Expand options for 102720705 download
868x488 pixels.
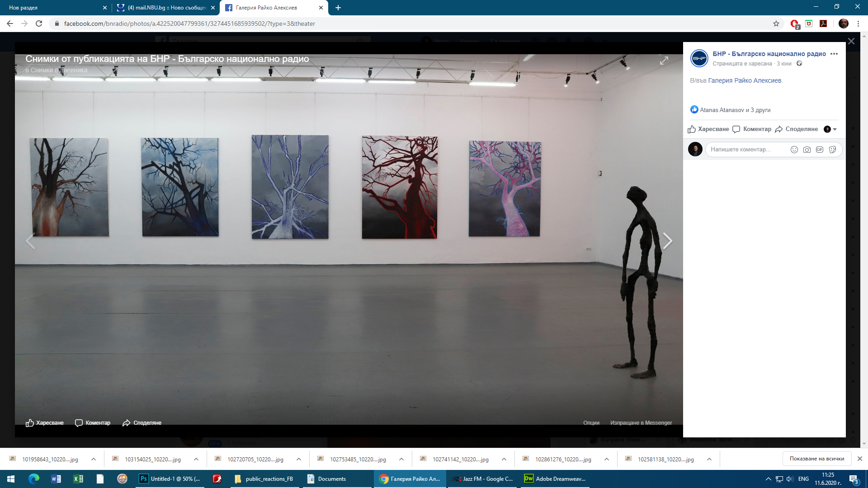(x=299, y=459)
